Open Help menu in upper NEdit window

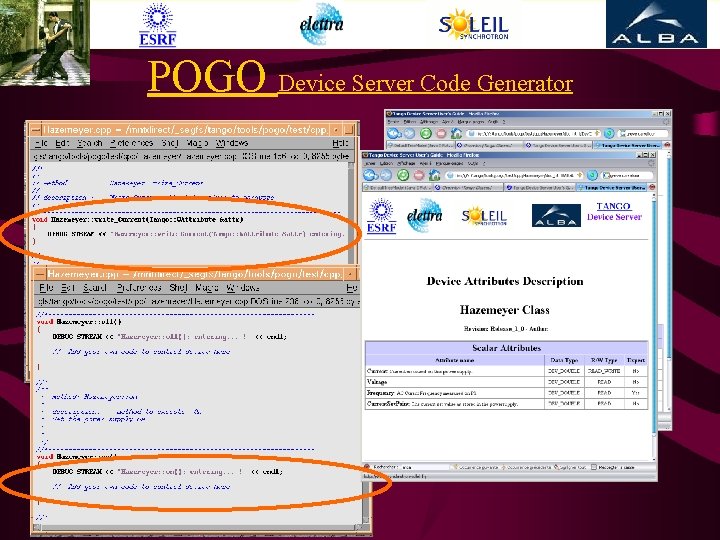coord(340,143)
